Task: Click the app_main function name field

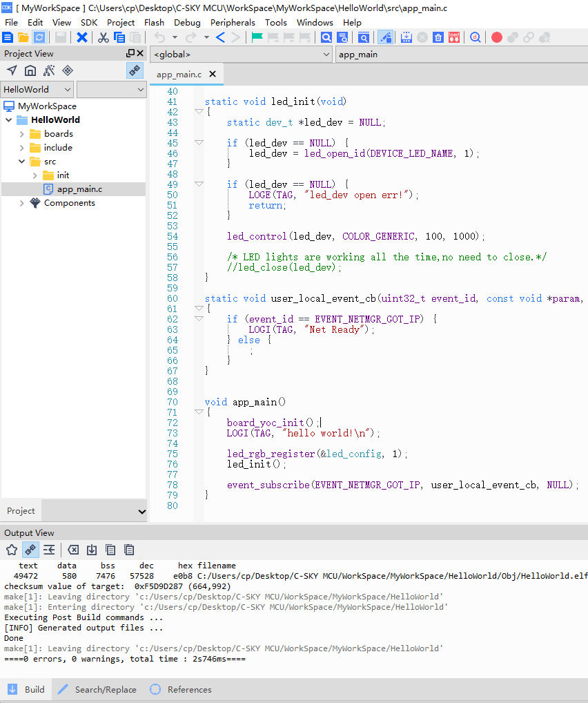Action: pyautogui.click(x=462, y=55)
